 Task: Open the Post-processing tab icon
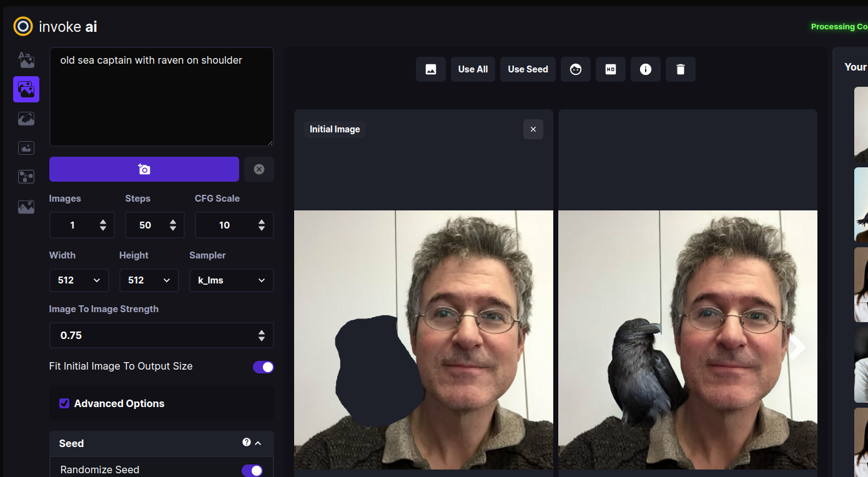coord(26,206)
